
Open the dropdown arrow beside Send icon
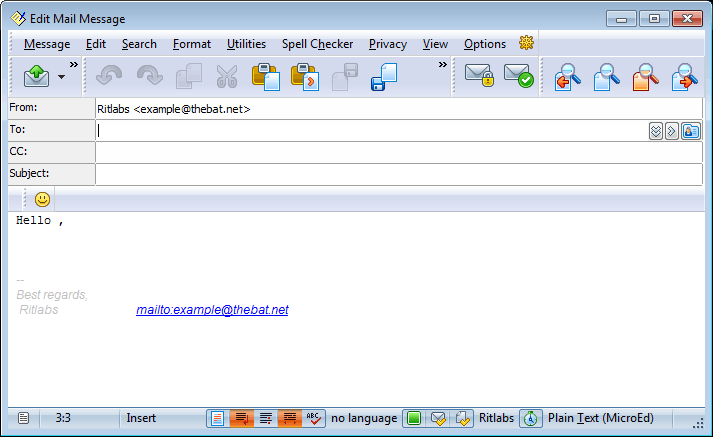[61, 77]
